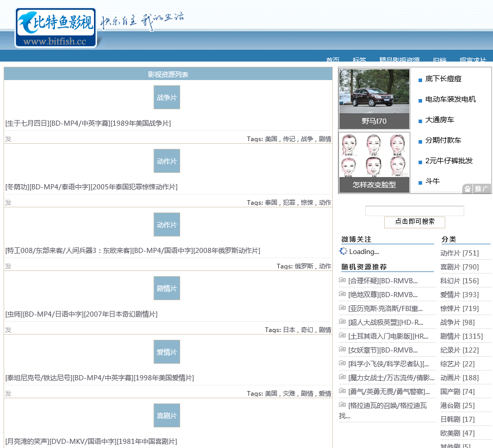Open category 战争片 [98]

pyautogui.click(x=458, y=322)
